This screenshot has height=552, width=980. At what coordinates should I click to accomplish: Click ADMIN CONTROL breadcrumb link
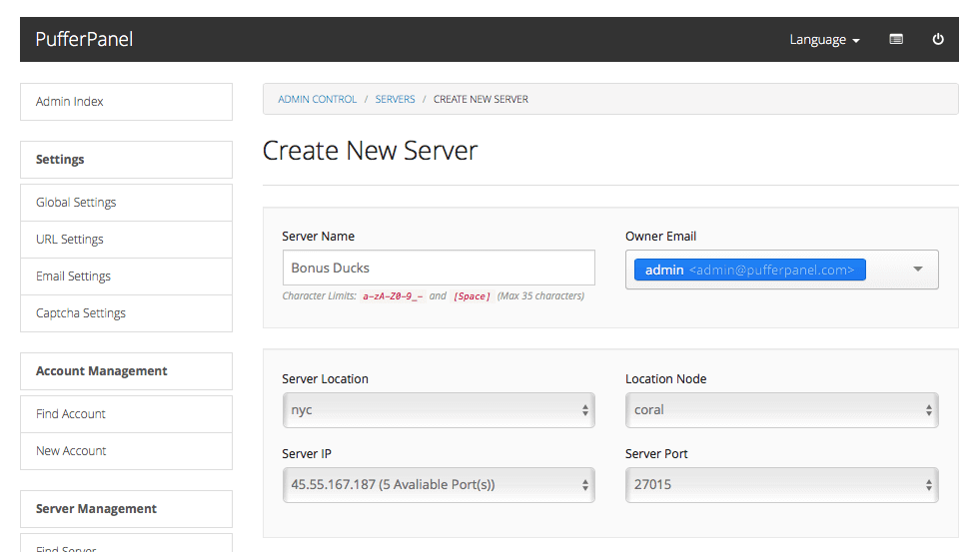pos(317,100)
